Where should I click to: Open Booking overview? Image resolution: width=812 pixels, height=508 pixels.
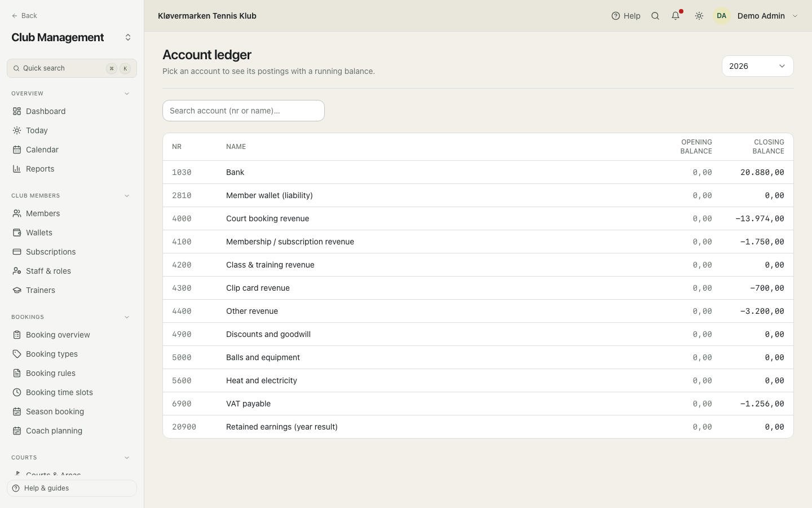[72, 335]
